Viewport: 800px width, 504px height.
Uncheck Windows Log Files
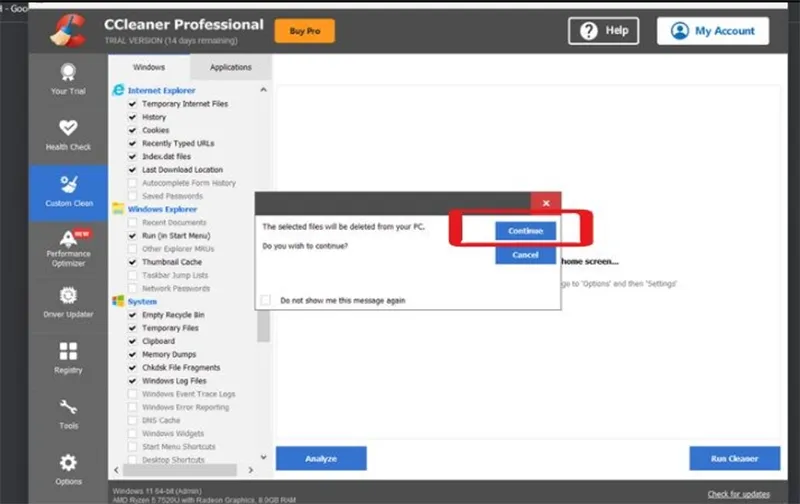(132, 381)
